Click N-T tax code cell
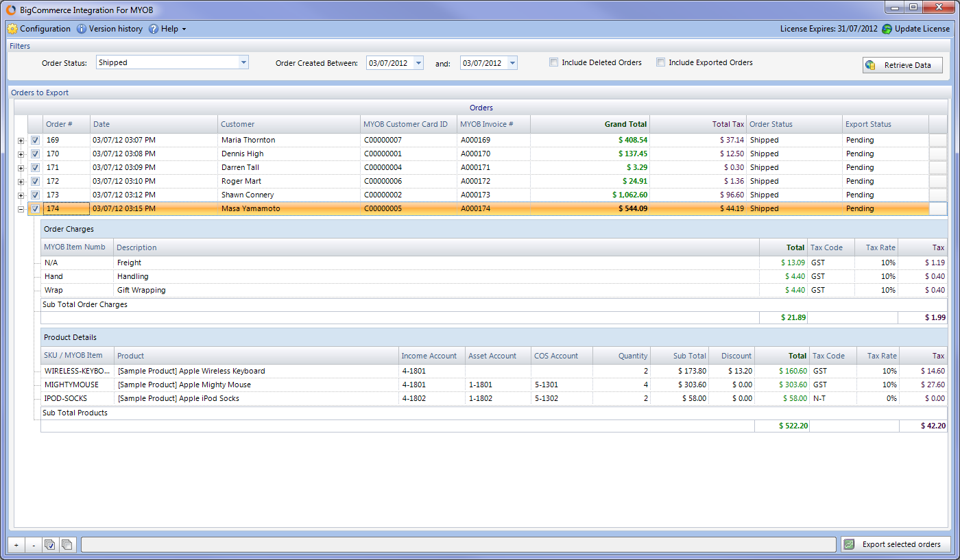The image size is (960, 560). click(833, 398)
